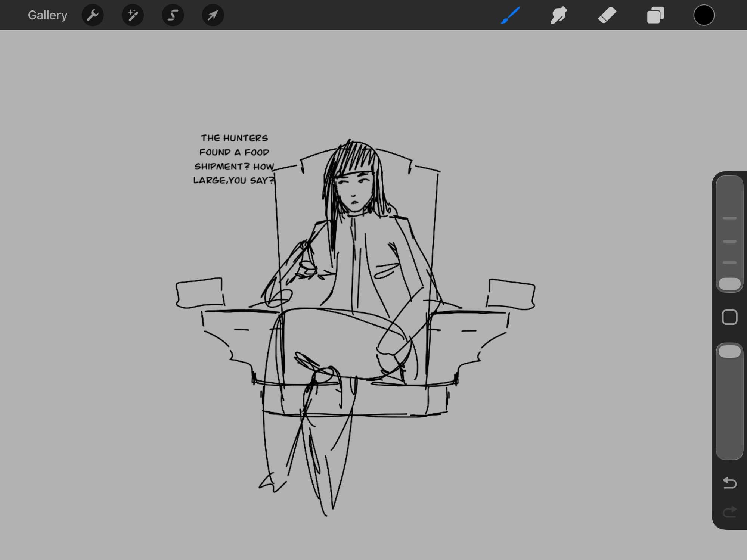Open the Layers panel
This screenshot has height=560, width=747.
click(655, 15)
